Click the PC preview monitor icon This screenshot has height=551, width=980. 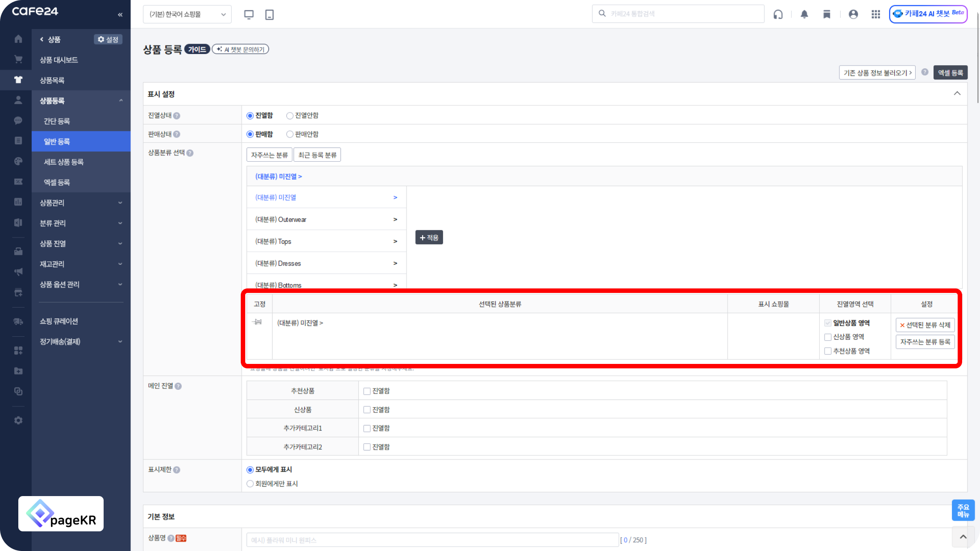click(x=249, y=14)
